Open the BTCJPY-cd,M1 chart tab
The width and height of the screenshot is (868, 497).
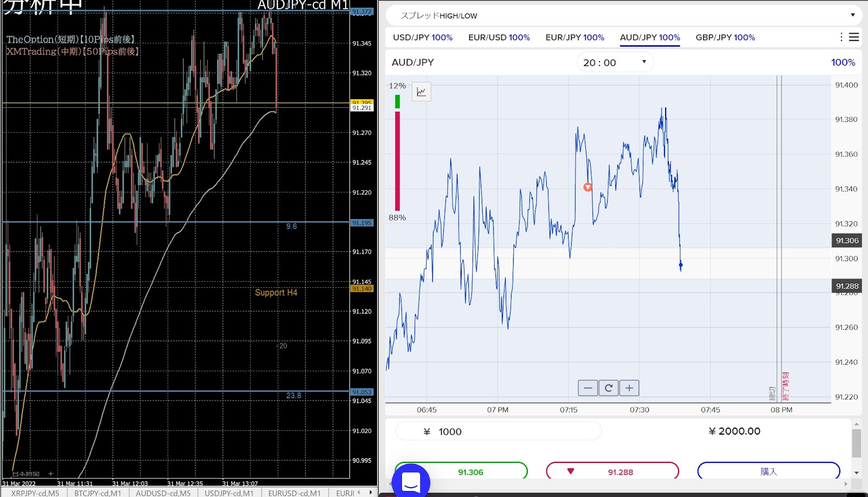pos(98,493)
